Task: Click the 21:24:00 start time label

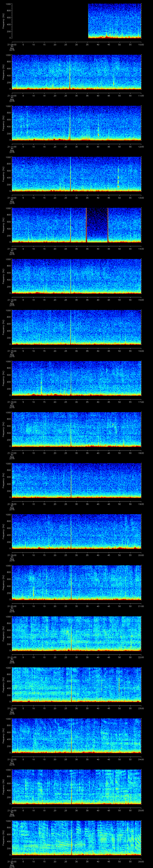Action: pos(12,810)
